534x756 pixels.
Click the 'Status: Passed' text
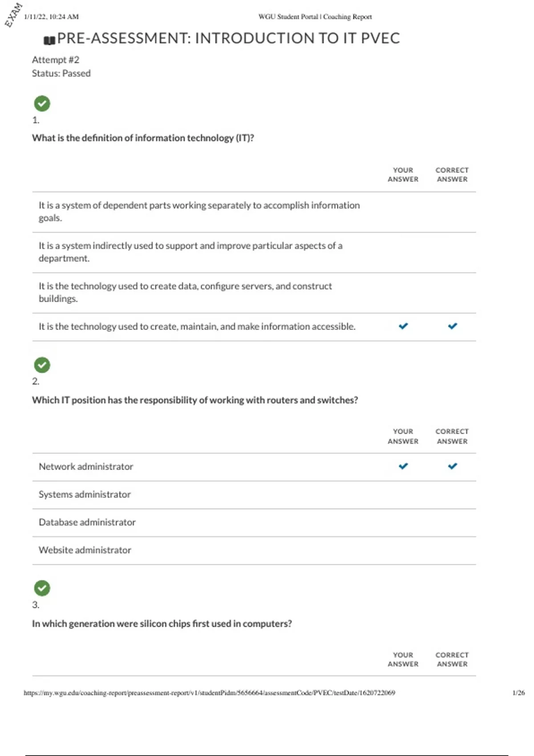coord(61,73)
